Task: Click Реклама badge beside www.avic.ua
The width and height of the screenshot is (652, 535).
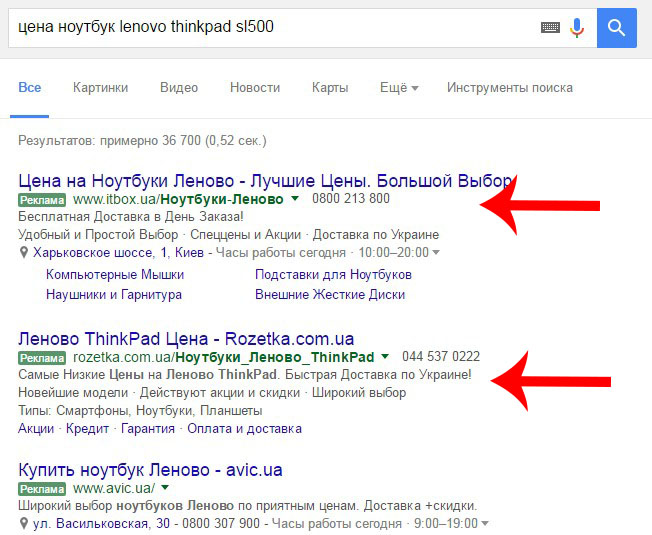Action: [x=42, y=489]
